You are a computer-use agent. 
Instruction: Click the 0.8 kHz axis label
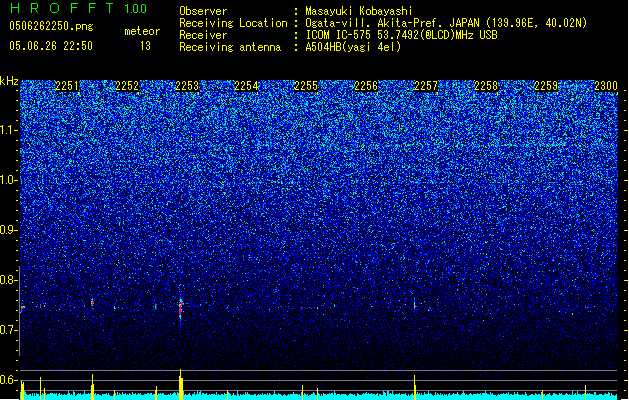point(9,280)
